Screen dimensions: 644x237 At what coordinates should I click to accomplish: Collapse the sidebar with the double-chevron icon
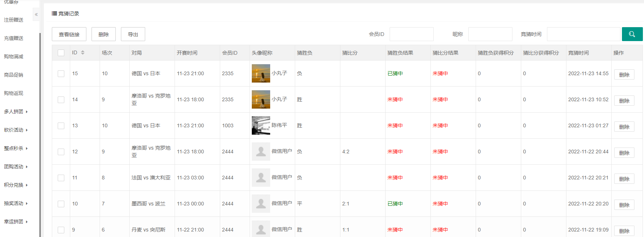(36, 15)
